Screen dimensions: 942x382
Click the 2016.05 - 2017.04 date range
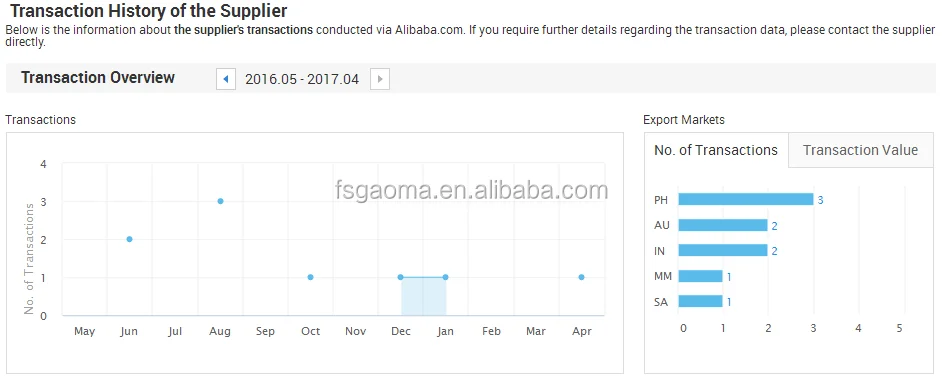302,79
